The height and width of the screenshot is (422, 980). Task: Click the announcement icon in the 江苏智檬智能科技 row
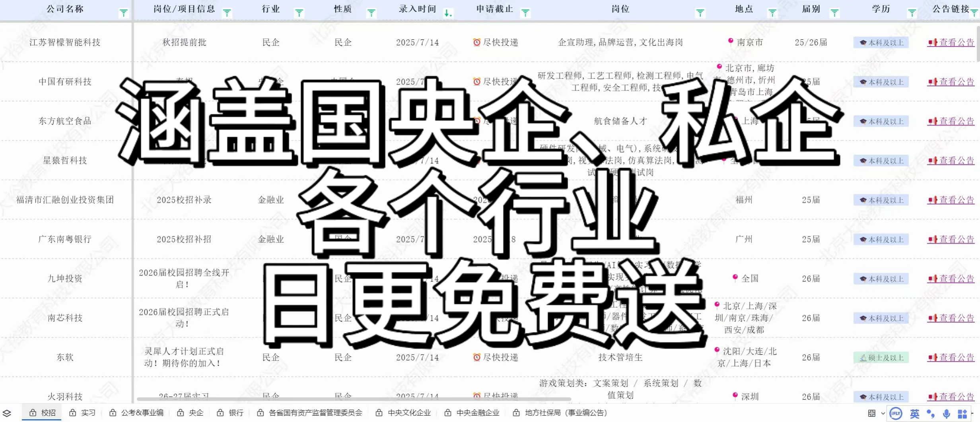click(x=933, y=43)
